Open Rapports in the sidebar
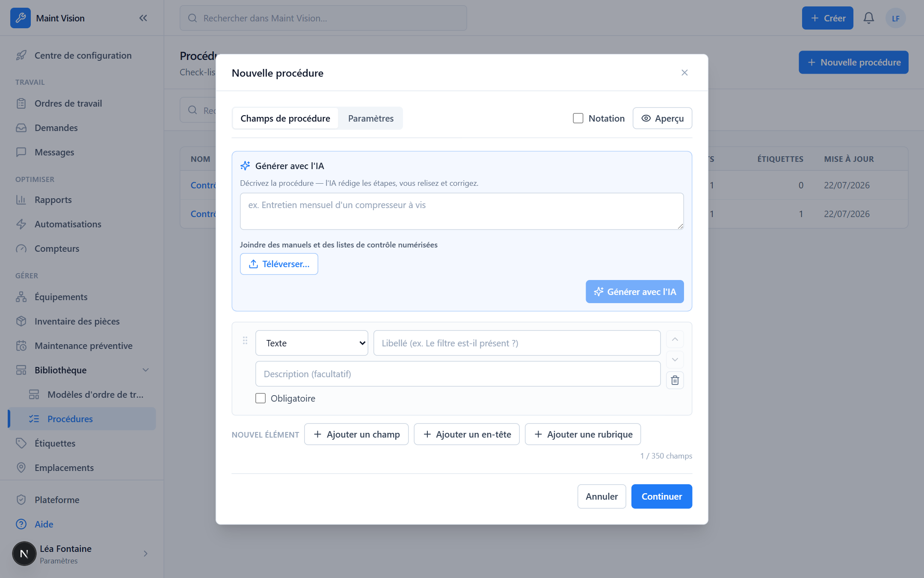924x578 pixels. (x=82, y=200)
